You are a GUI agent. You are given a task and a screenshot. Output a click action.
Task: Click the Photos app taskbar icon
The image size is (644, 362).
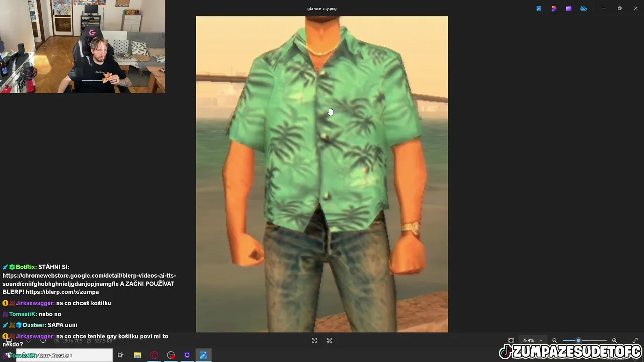coord(203,355)
